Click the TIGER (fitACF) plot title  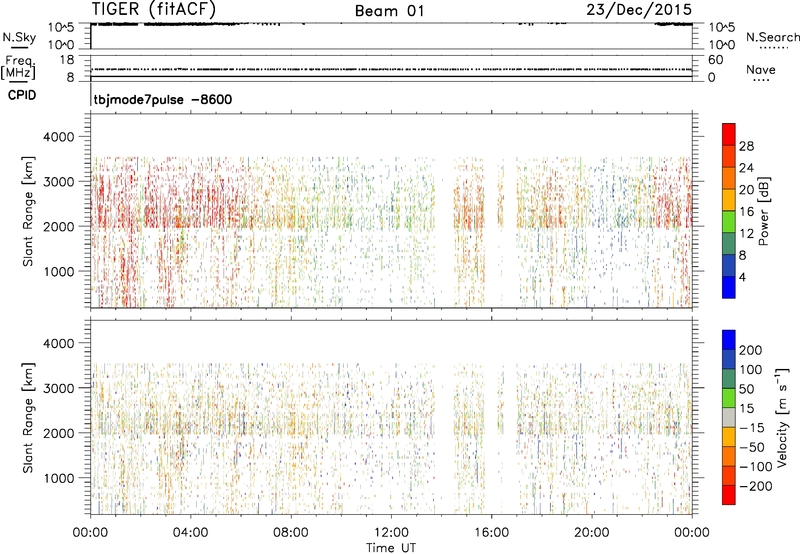[154, 9]
